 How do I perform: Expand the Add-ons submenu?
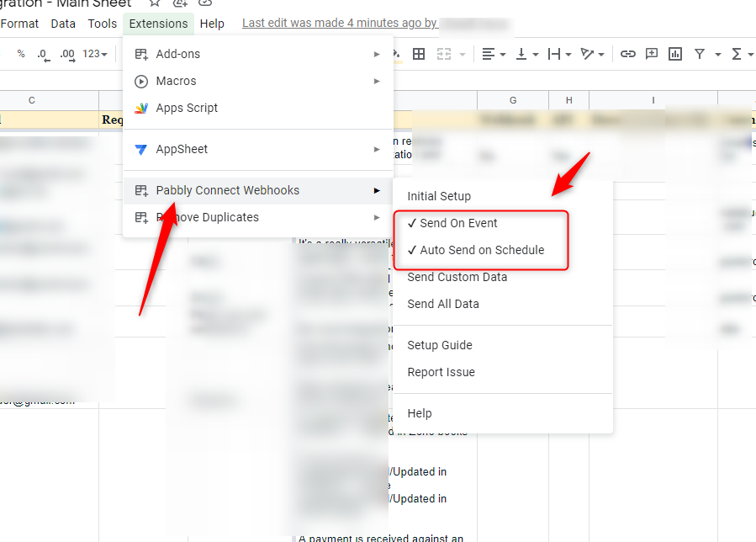tap(258, 54)
